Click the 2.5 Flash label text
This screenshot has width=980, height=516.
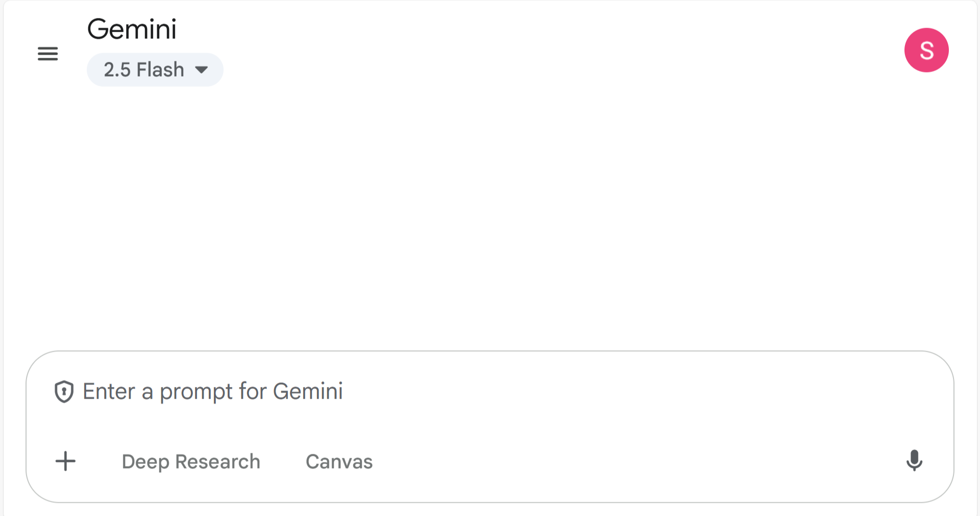[143, 69]
